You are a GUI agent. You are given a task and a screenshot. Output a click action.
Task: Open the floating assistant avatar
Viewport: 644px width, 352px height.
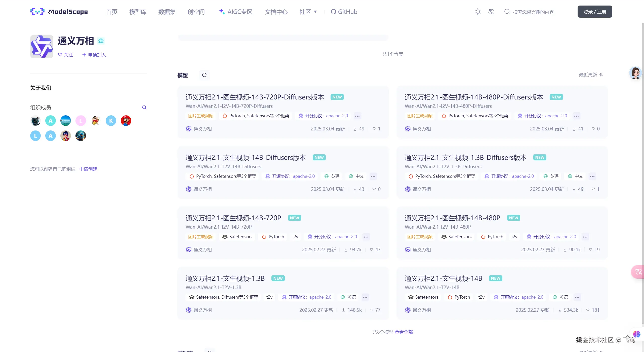635,73
